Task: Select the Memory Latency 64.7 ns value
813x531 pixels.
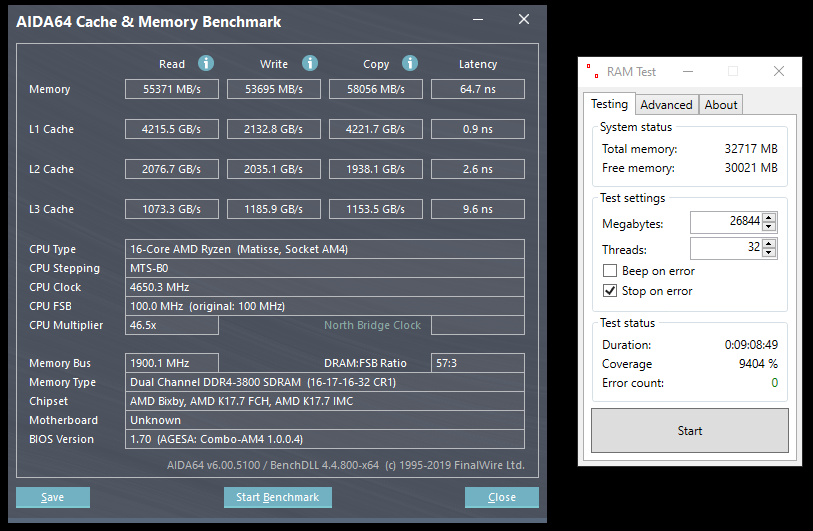Action: [x=478, y=89]
